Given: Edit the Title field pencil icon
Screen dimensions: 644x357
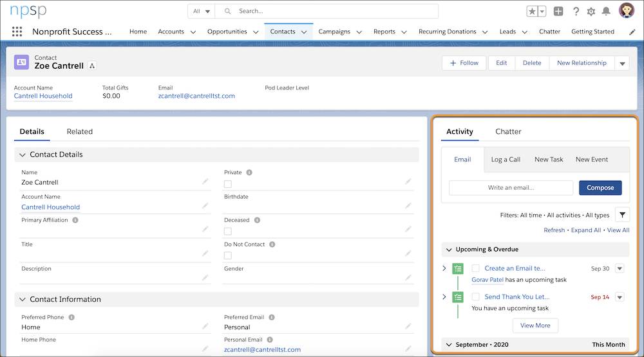Looking at the screenshot, I should point(205,253).
